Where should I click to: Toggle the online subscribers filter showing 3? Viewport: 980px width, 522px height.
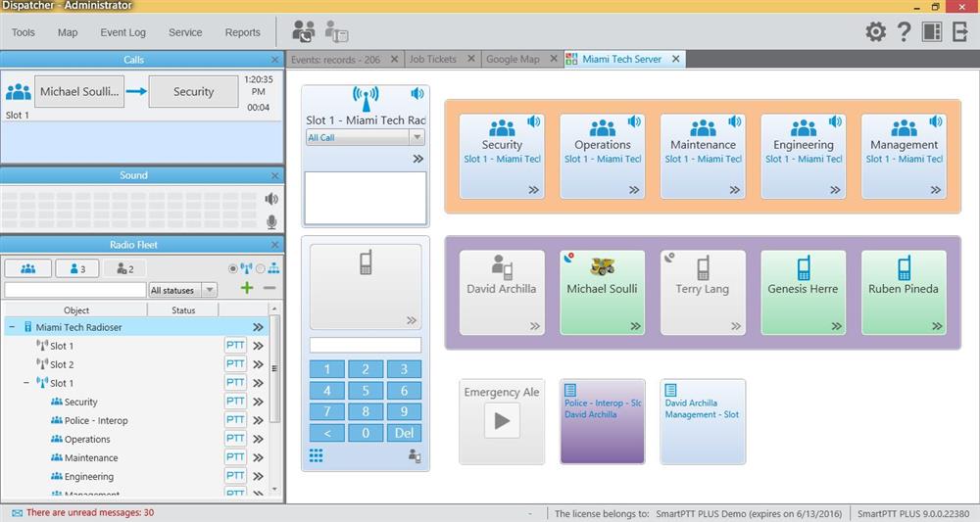[76, 268]
